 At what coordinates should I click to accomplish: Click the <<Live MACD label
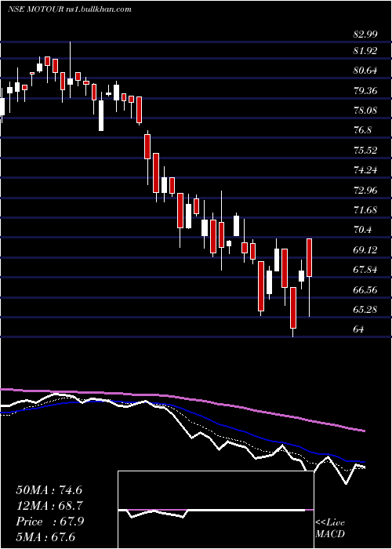click(330, 528)
